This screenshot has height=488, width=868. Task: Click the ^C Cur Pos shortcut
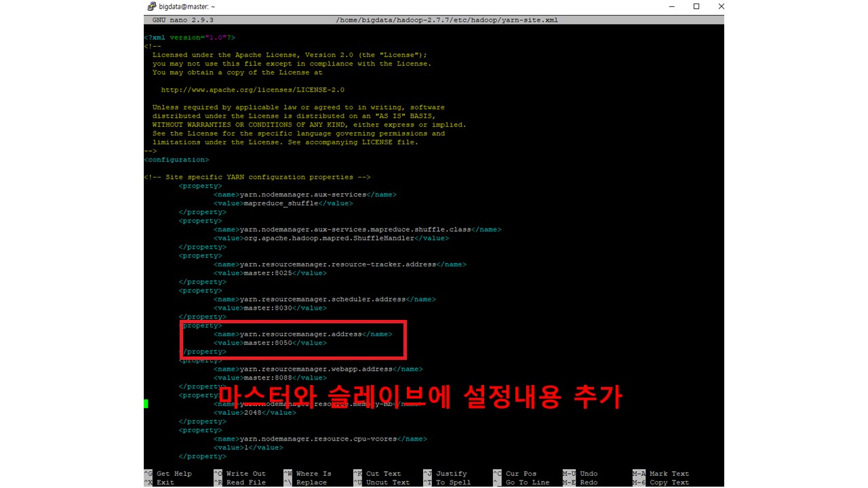tap(515, 474)
